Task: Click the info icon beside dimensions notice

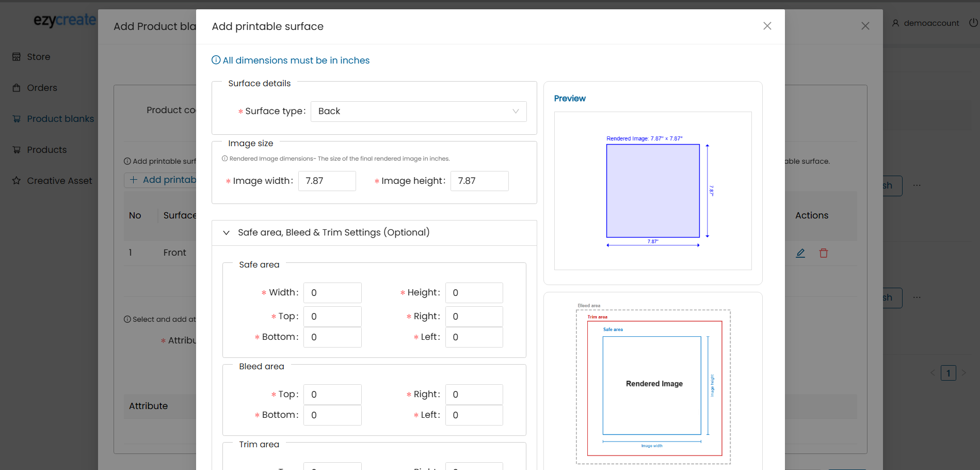Action: click(x=216, y=60)
